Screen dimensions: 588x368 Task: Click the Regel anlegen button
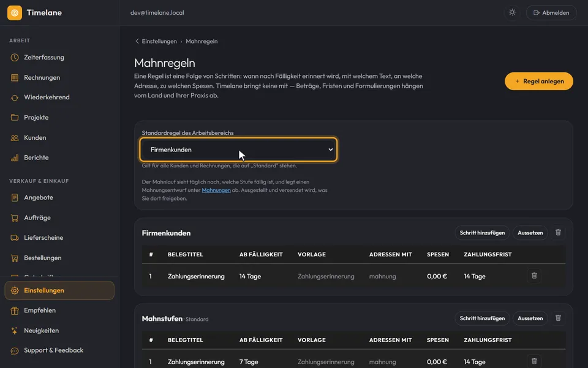539,81
